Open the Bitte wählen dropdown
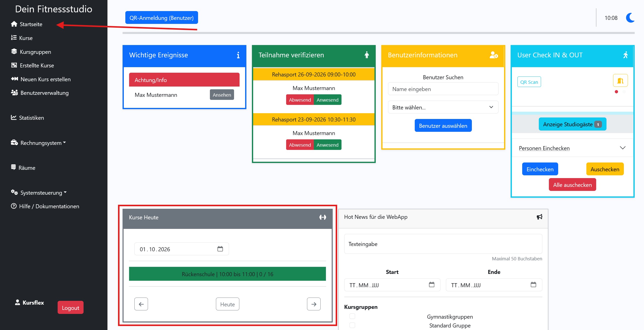The image size is (644, 330). pos(443,107)
